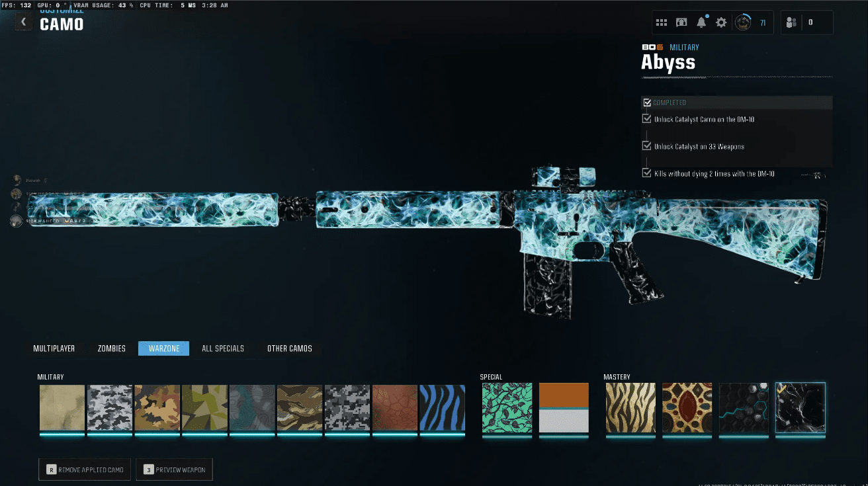
Task: Click the headset support icon
Action: pyautogui.click(x=681, y=22)
